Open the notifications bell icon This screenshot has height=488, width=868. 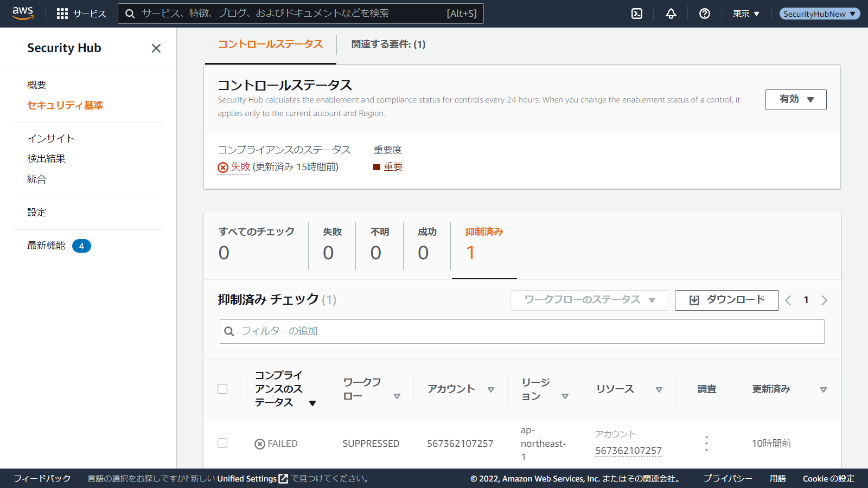coord(671,14)
